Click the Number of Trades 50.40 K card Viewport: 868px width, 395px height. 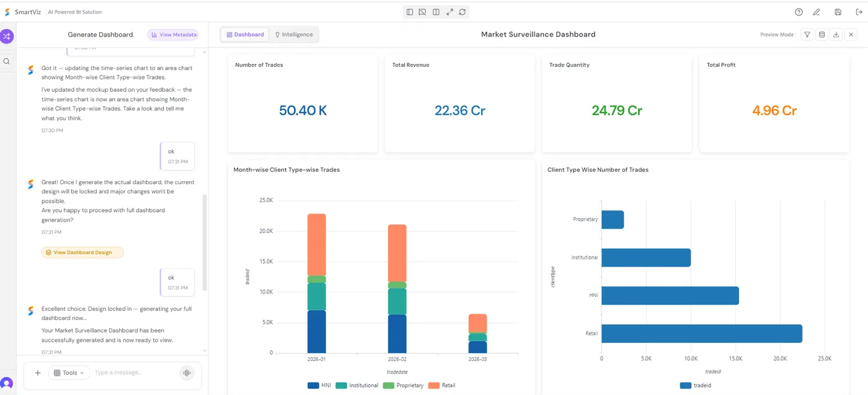303,104
